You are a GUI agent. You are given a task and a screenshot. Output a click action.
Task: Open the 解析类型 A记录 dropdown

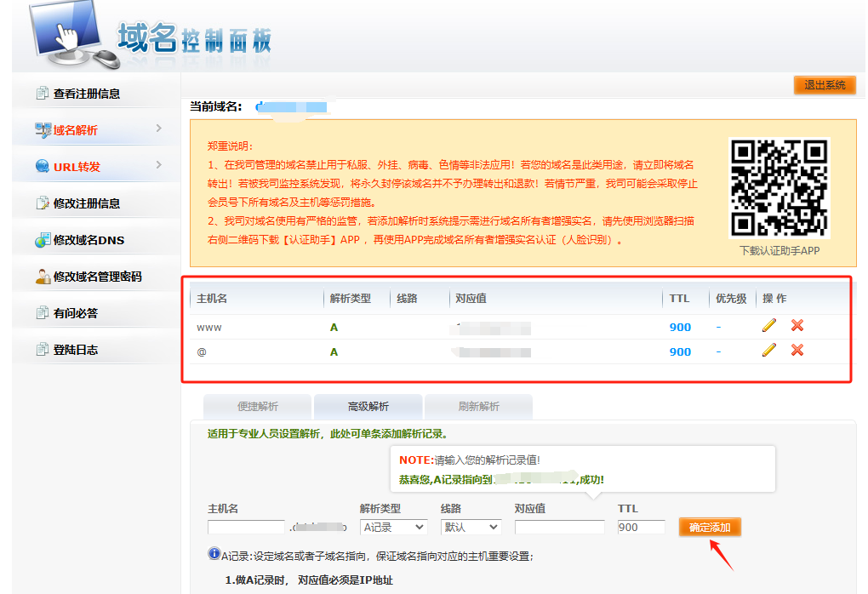click(x=393, y=527)
